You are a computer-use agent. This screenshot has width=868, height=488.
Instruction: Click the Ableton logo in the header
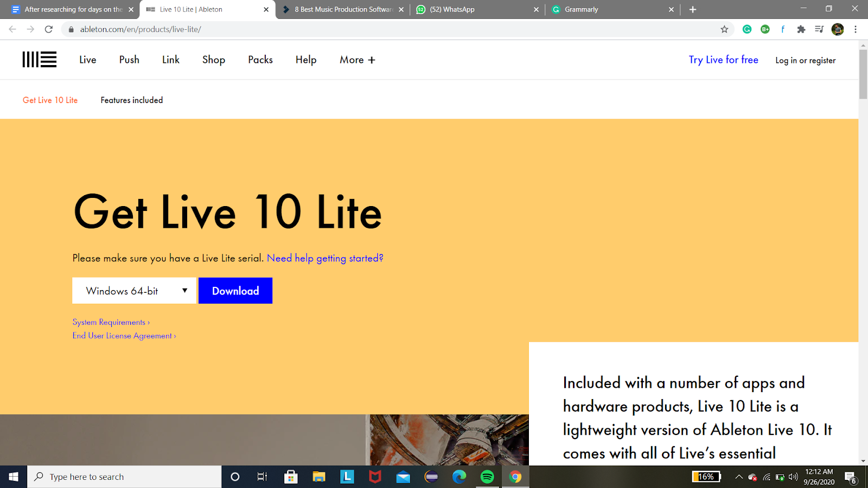[39, 60]
